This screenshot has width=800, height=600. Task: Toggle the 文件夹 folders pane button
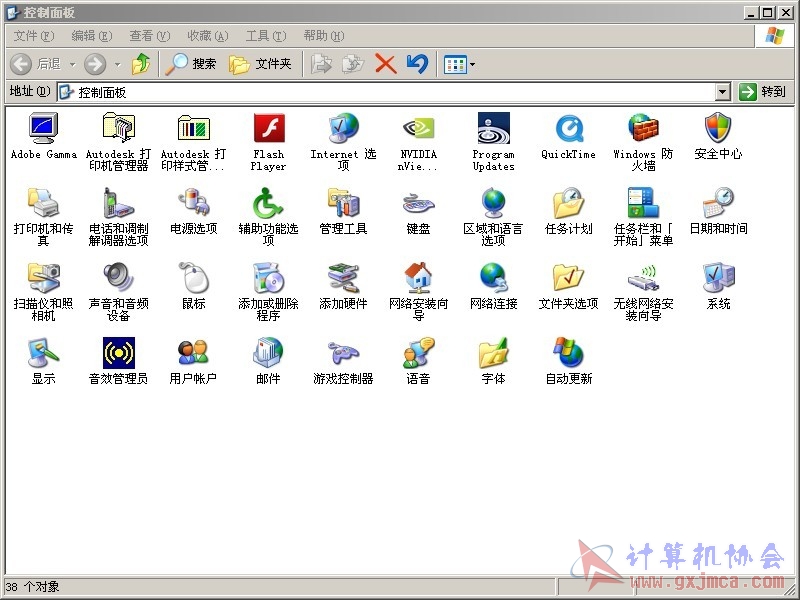260,64
